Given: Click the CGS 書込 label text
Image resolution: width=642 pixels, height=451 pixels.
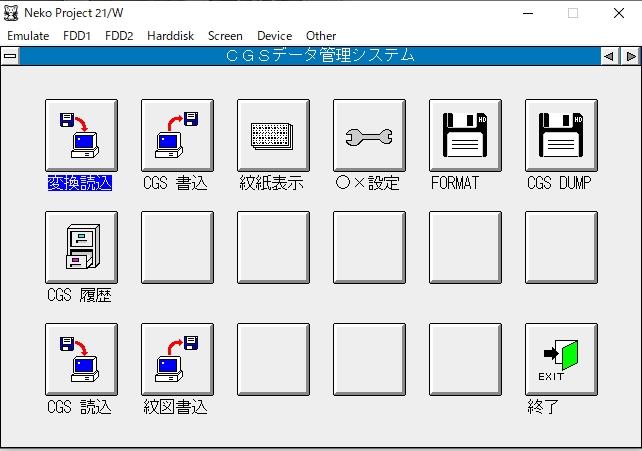Looking at the screenshot, I should pyautogui.click(x=175, y=183).
